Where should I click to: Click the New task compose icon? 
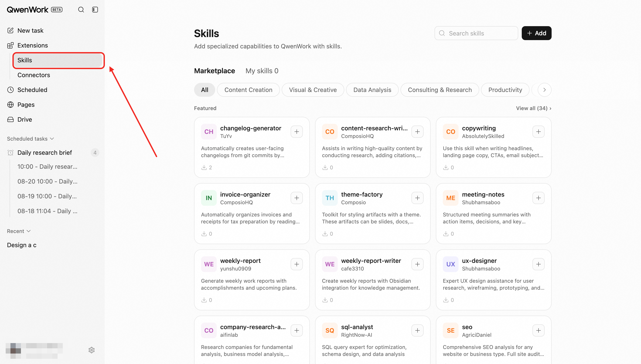click(10, 31)
